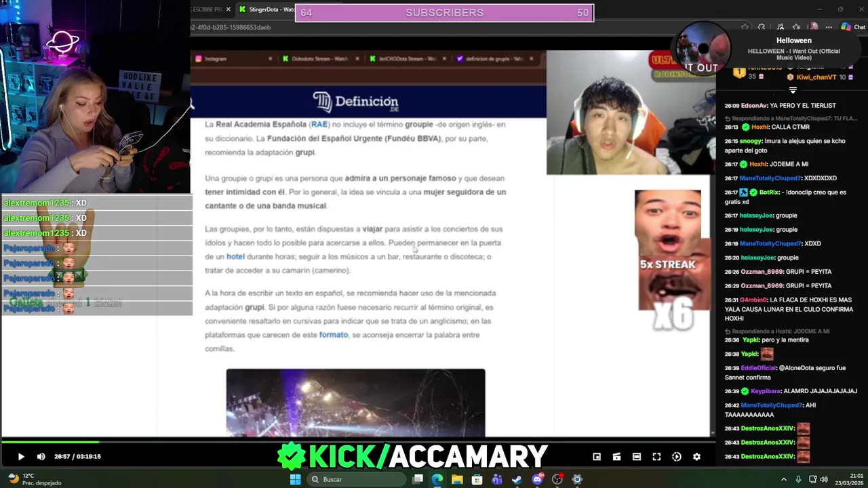Click the SUBSCRIBERS goal bar
The image size is (868, 488).
click(444, 13)
